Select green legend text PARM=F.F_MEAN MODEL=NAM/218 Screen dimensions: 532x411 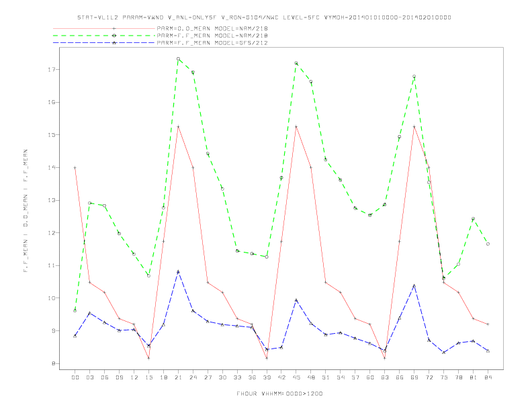pyautogui.click(x=212, y=36)
